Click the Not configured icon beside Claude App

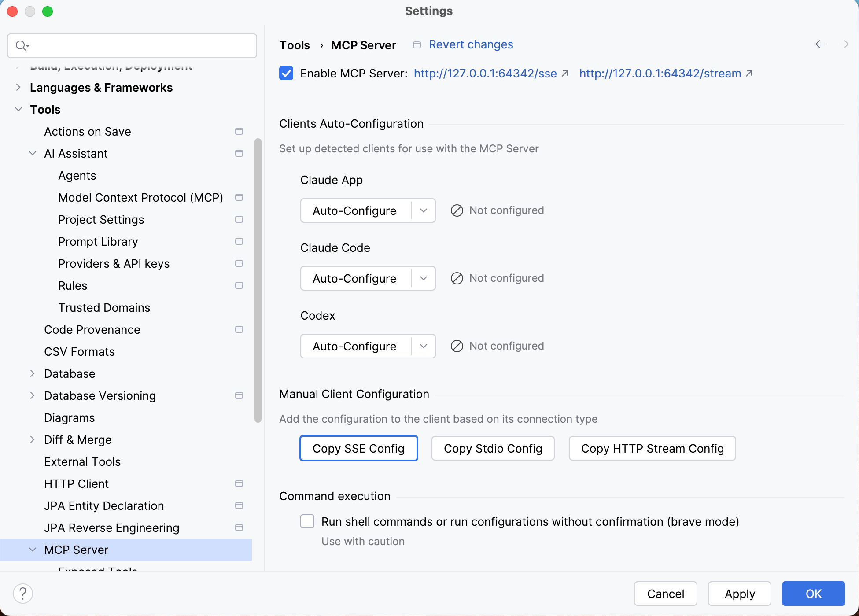tap(456, 210)
